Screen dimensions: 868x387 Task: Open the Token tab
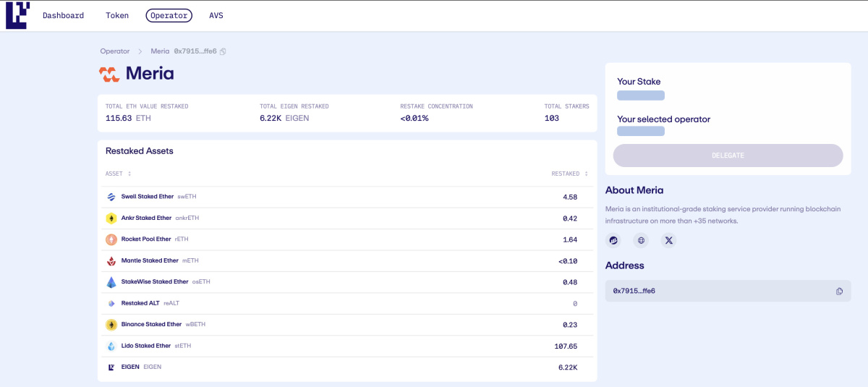[117, 15]
